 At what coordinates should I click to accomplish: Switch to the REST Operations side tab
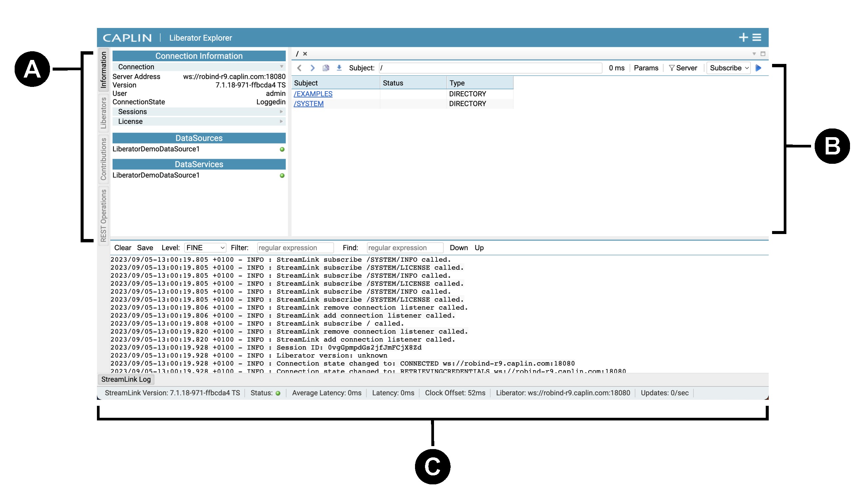pos(103,215)
